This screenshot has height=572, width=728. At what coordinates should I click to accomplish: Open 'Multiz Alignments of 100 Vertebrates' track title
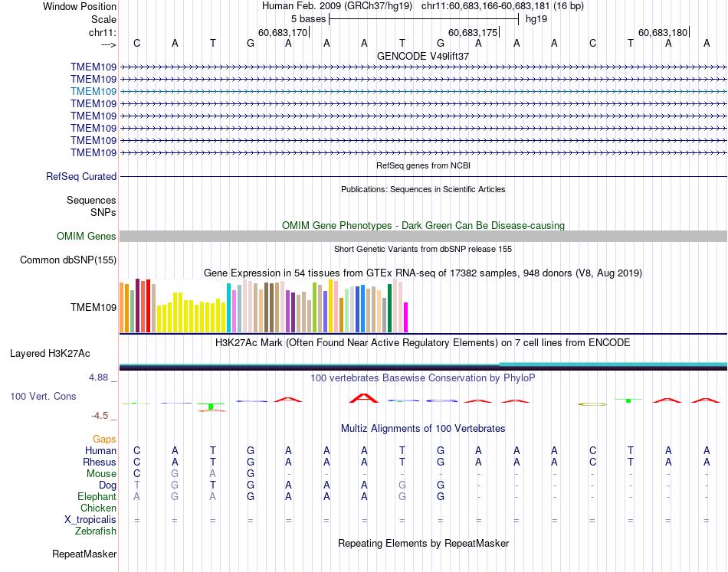tap(423, 428)
